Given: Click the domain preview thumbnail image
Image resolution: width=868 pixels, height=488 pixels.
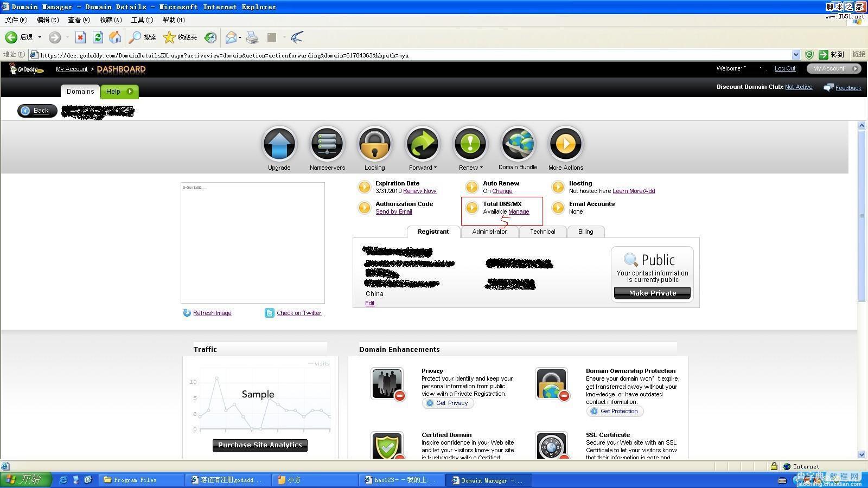Looking at the screenshot, I should tap(253, 243).
